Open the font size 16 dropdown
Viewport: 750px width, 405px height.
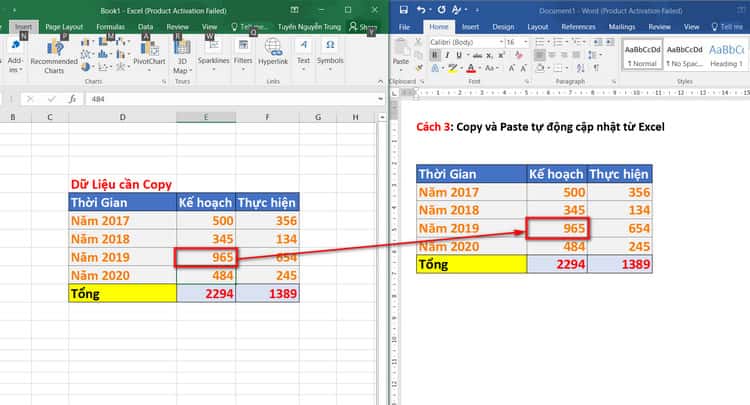[x=526, y=43]
